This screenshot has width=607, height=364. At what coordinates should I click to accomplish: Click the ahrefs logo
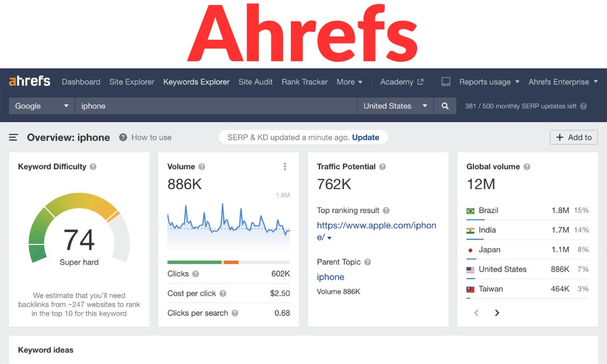pyautogui.click(x=29, y=81)
